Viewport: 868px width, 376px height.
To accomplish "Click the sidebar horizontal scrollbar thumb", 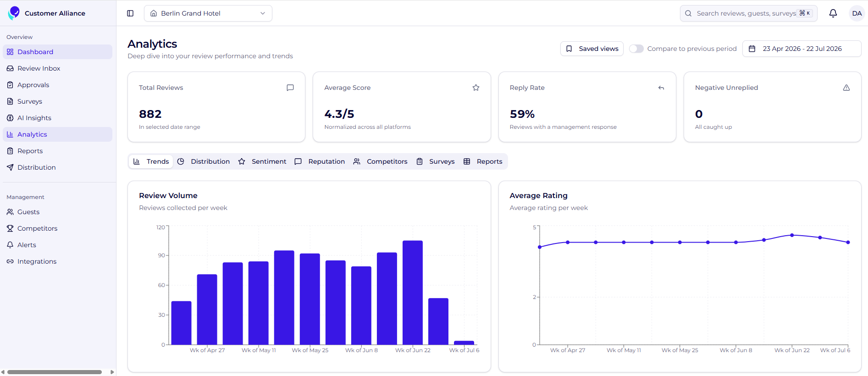I will pos(55,372).
